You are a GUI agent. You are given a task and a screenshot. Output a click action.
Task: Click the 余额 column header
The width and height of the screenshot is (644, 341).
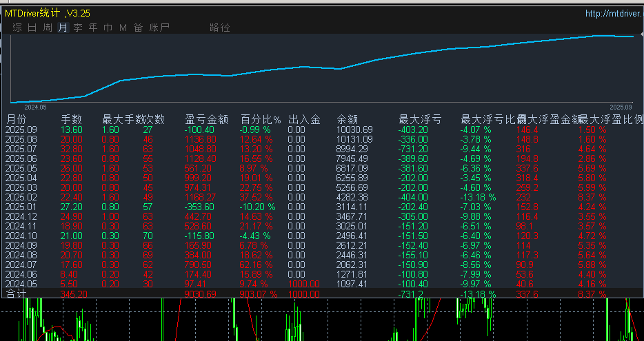coord(347,119)
